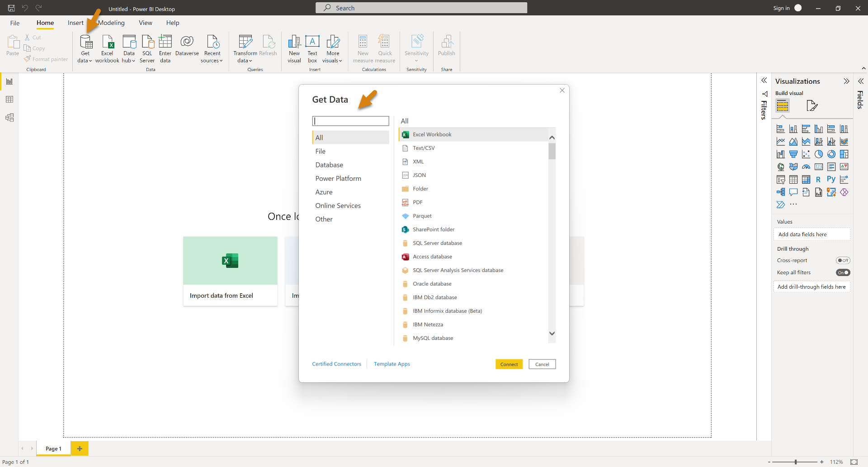Click Excel workbook in the ribbon
This screenshot has height=467, width=868.
pyautogui.click(x=107, y=49)
